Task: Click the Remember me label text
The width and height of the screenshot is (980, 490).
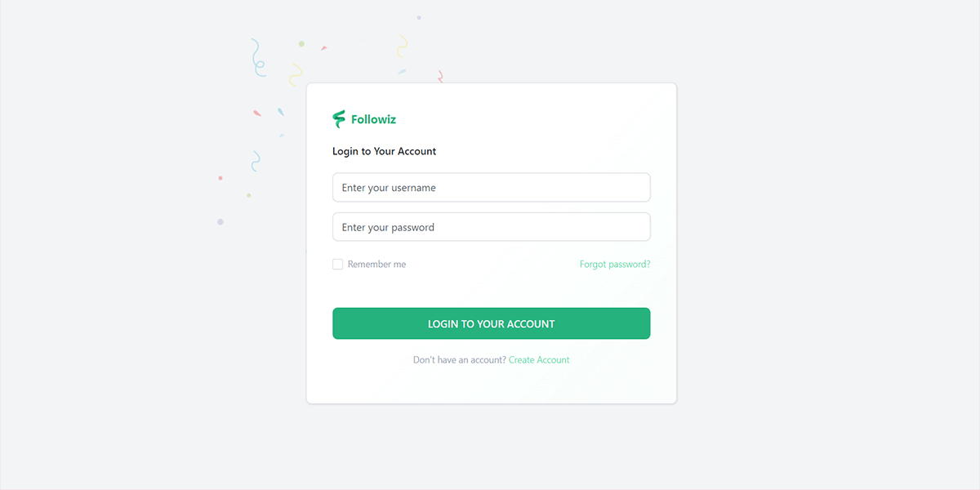Action: (x=376, y=265)
